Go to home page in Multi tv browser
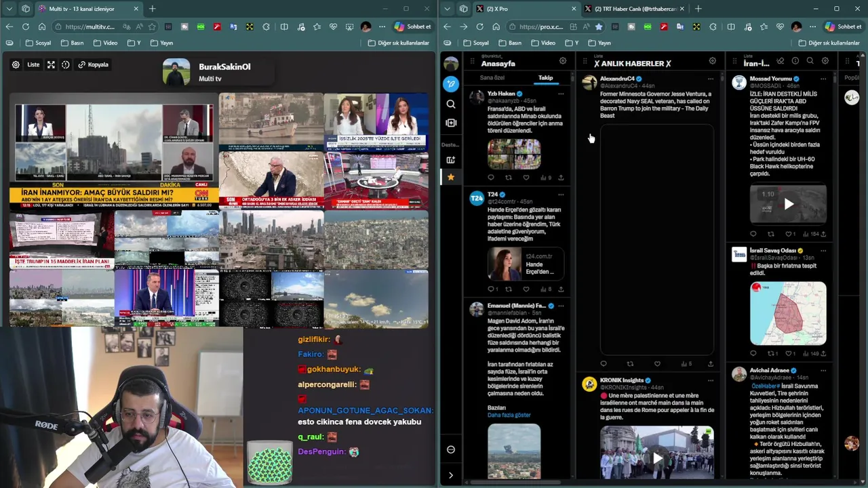Screen dimensions: 868x488 [x=42, y=26]
